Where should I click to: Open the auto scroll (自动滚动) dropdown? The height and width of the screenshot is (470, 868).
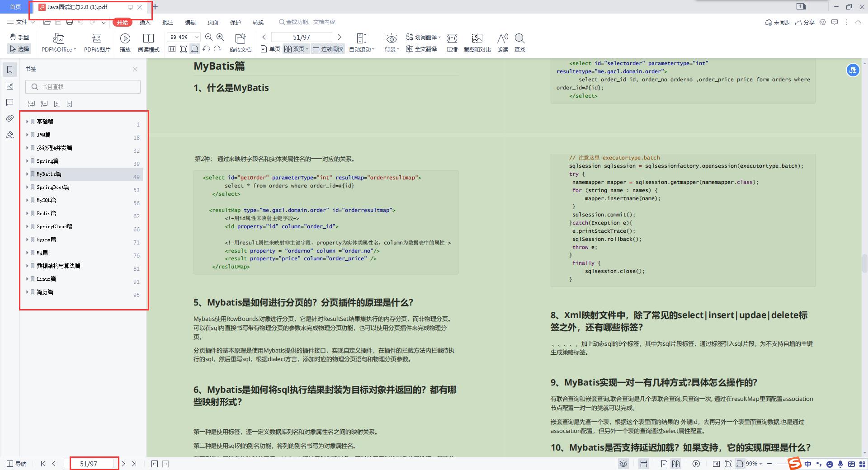[362, 43]
